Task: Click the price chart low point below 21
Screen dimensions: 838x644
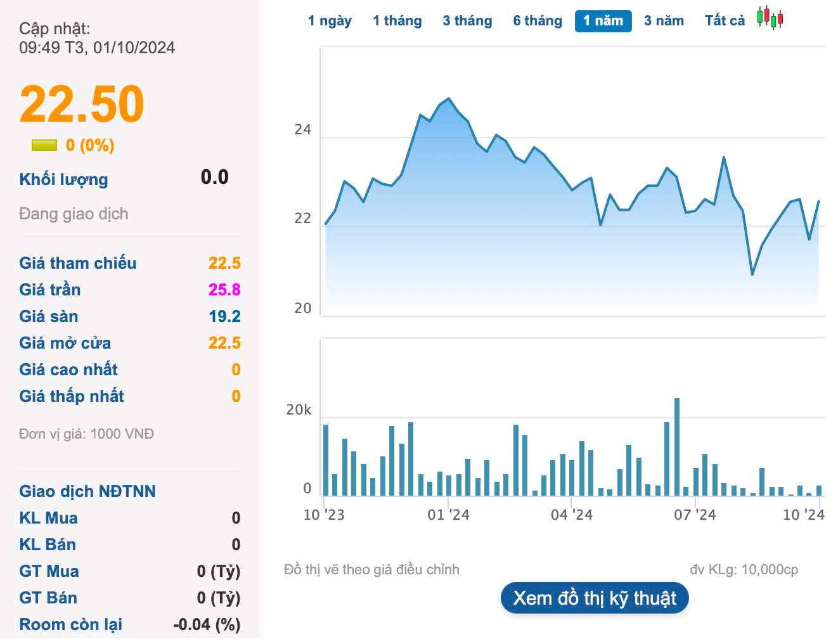Action: [x=752, y=274]
